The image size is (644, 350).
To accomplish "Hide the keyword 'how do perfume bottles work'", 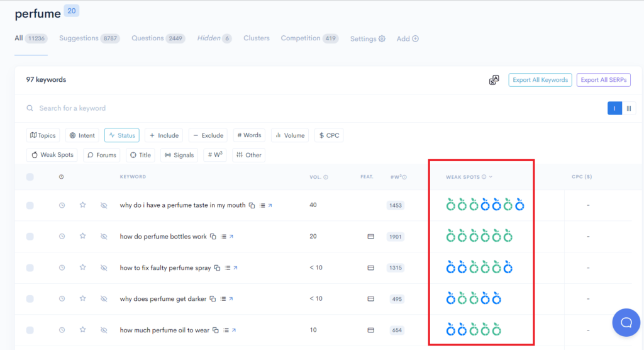I will pos(104,237).
